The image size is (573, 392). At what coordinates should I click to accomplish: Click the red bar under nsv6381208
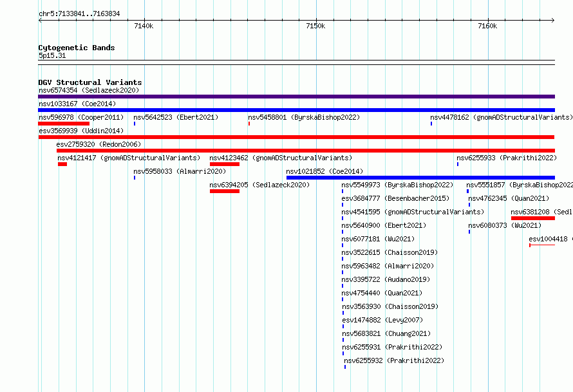(533, 218)
